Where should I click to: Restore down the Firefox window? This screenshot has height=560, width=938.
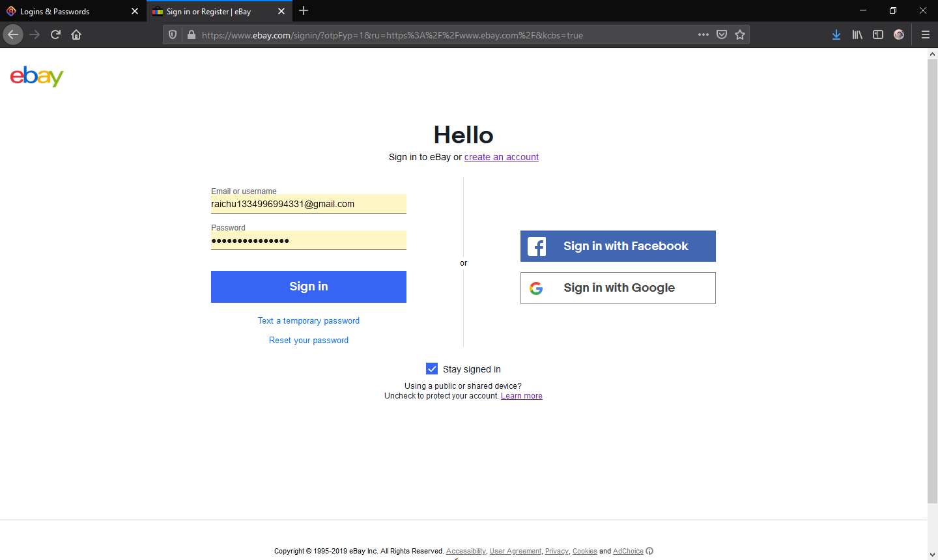click(893, 10)
